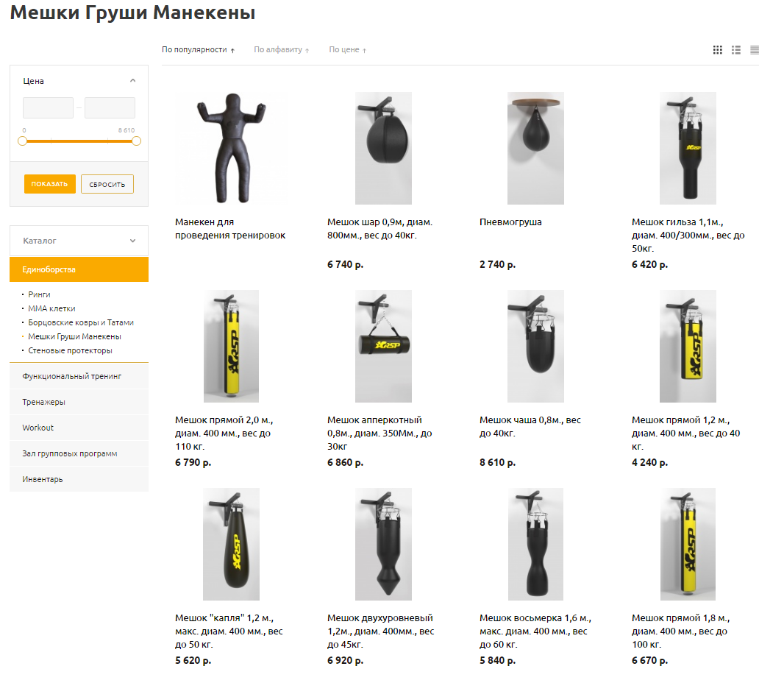This screenshot has width=784, height=683.
Task: Open Мешок восьмерка 1,6 м title link
Action: coord(535,631)
